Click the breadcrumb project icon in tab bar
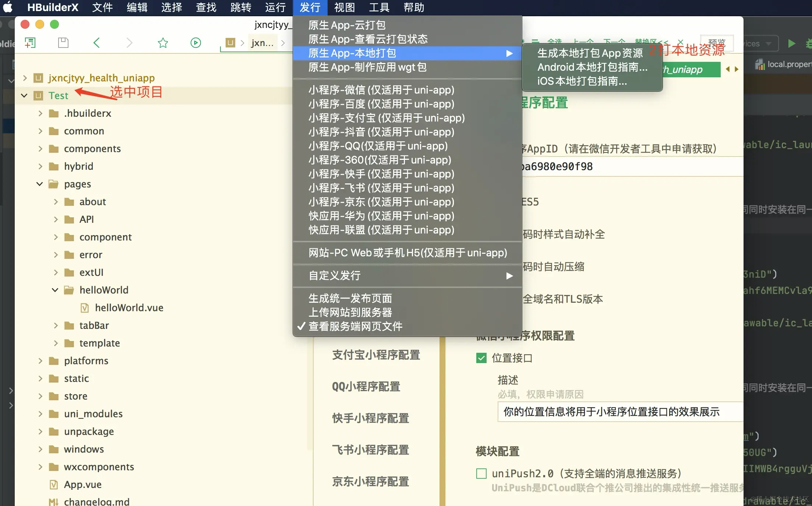This screenshot has width=812, height=506. coord(230,43)
